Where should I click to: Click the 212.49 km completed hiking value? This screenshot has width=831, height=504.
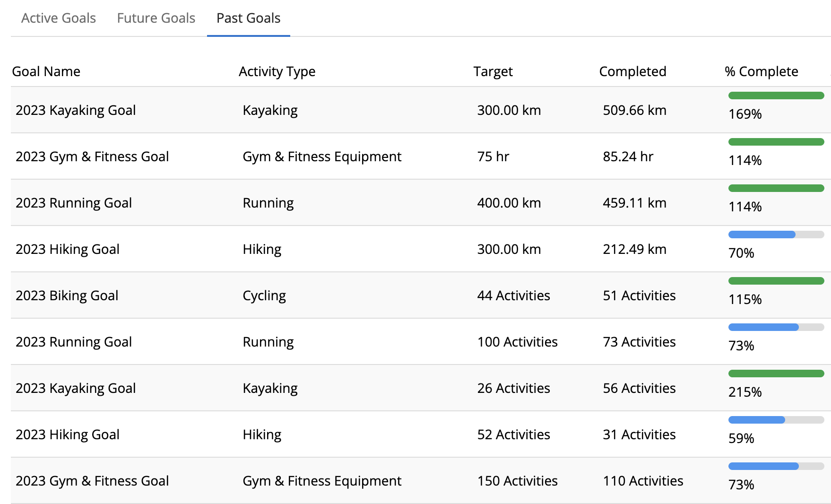click(x=634, y=249)
